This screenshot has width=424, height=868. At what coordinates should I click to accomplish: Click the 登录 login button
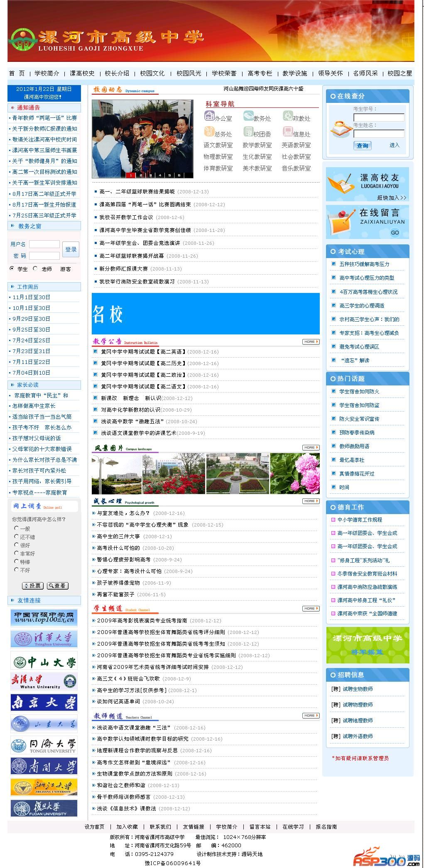(71, 250)
